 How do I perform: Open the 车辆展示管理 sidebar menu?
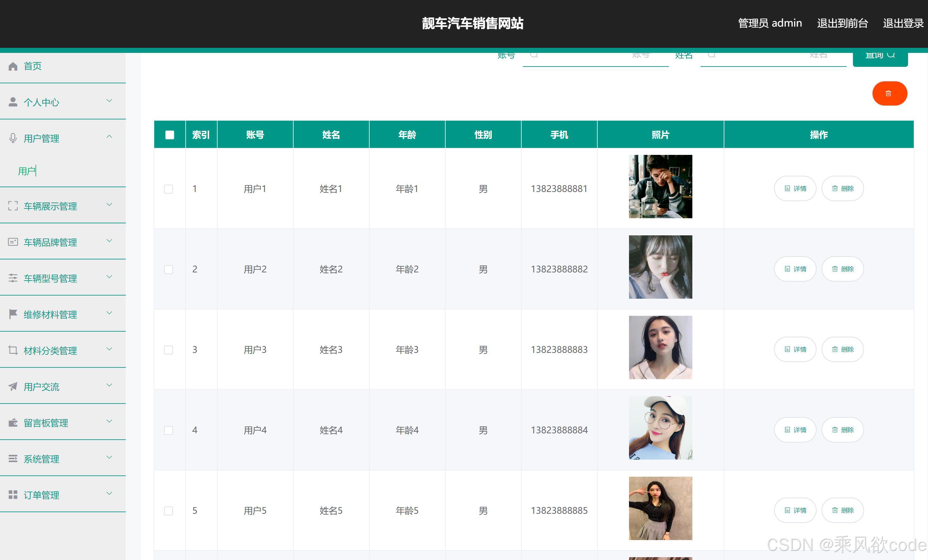[x=50, y=206]
